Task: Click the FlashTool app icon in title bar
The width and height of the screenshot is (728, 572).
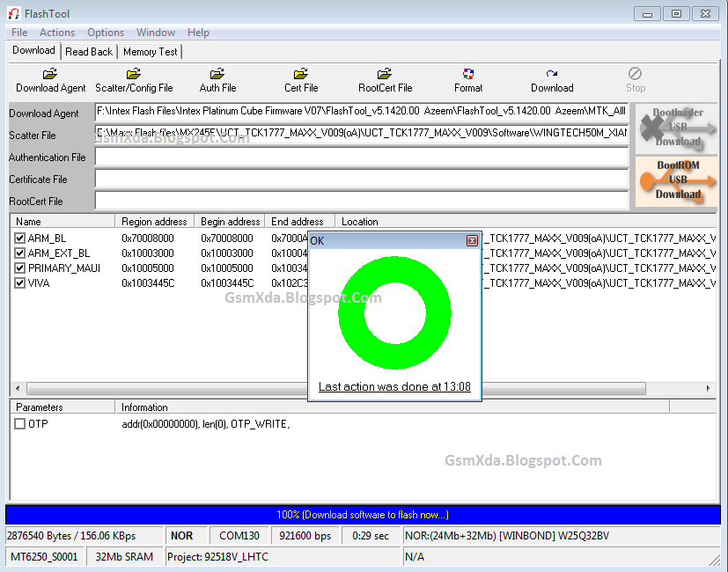Action: 14,14
